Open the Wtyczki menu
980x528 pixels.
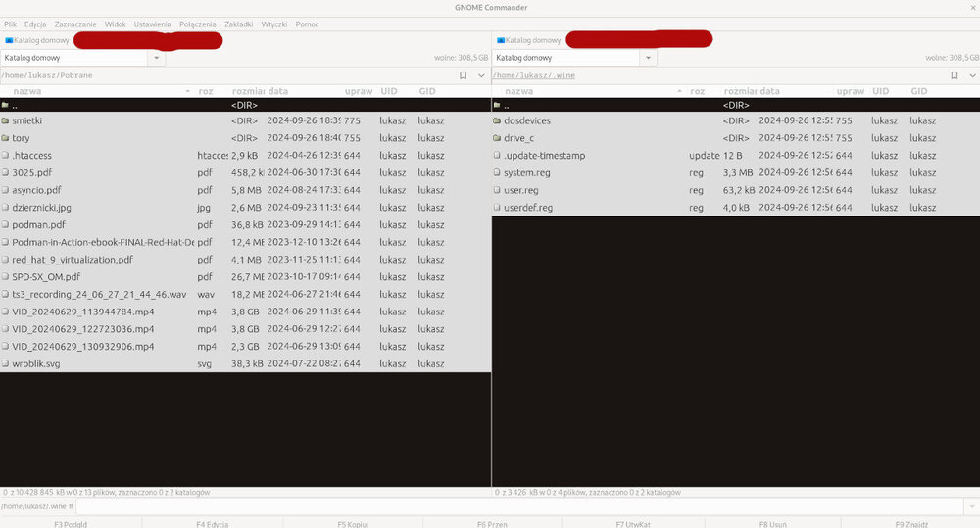pos(274,24)
